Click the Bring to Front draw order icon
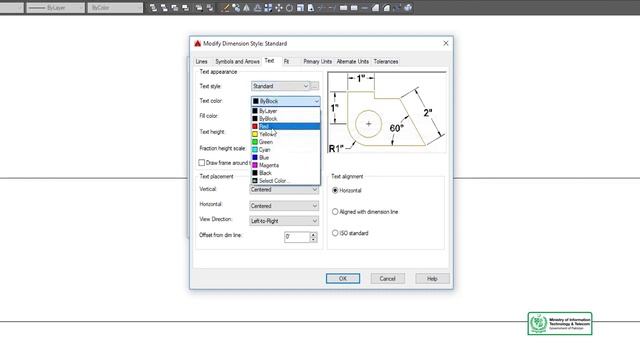The image size is (640, 360). (153, 8)
